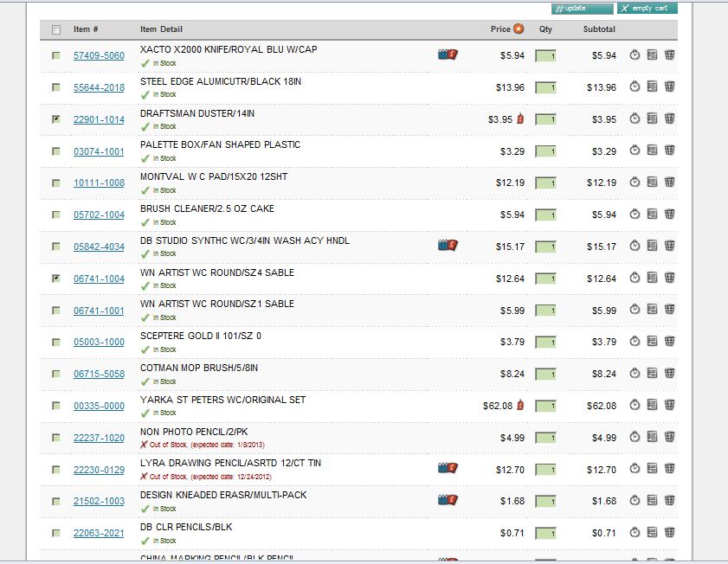
Task: Click bulk pricing icon on DB STUDIO SYNTHC row
Action: (x=448, y=245)
